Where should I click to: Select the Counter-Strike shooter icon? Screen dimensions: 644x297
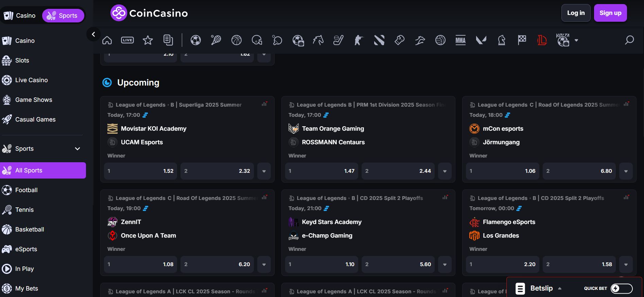359,40
